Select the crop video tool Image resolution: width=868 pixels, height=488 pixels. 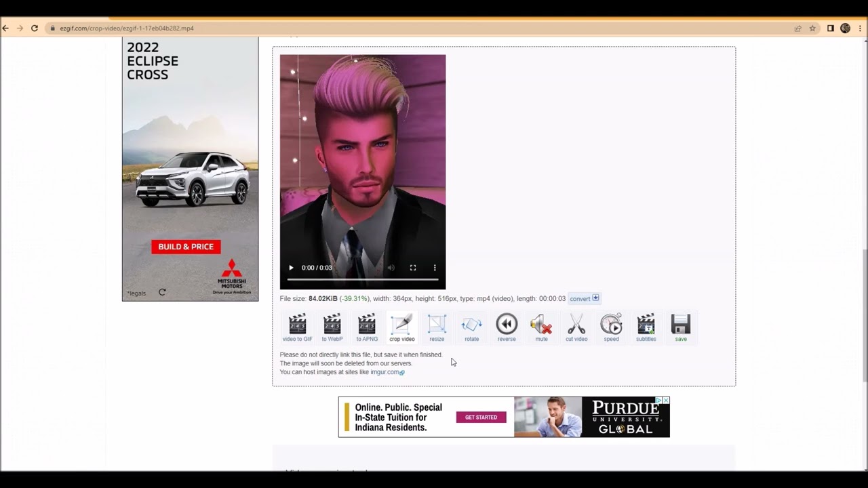[401, 327]
